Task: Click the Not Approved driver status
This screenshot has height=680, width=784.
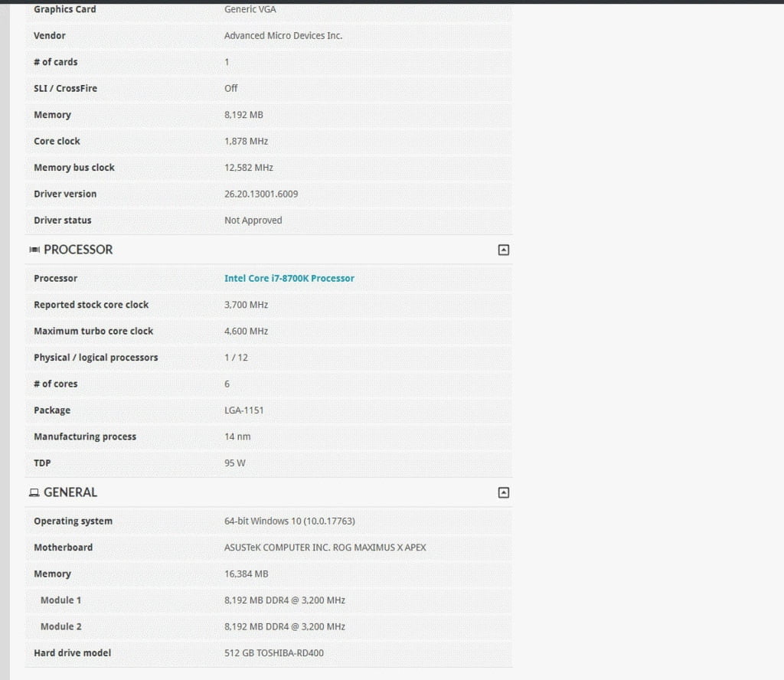Action: (x=253, y=221)
